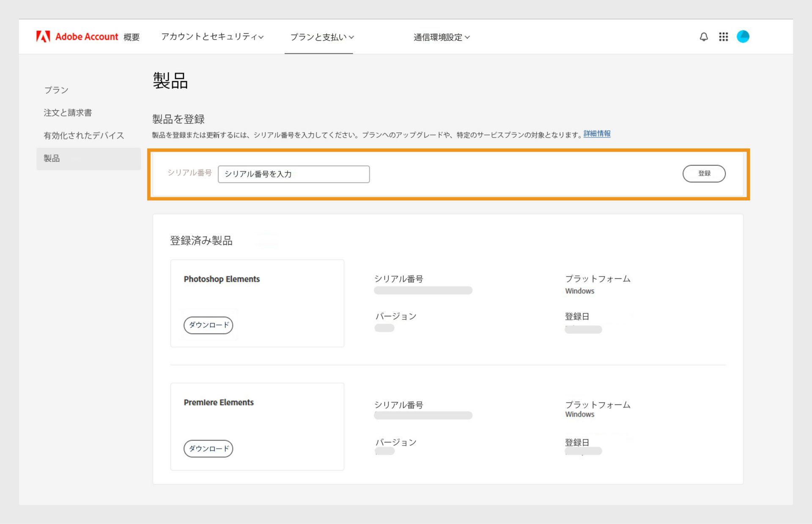Click the Premiere Elements 登録日 label
812x524 pixels.
click(577, 442)
